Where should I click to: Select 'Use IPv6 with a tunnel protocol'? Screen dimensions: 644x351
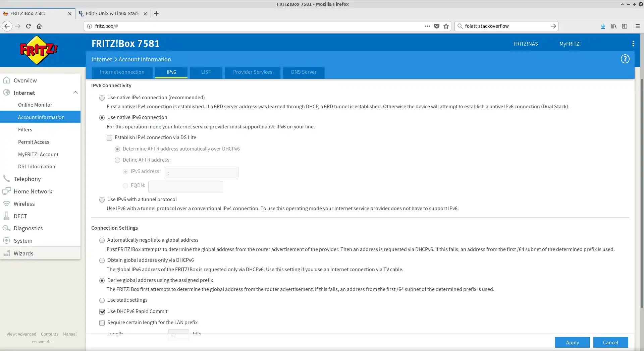pyautogui.click(x=102, y=200)
